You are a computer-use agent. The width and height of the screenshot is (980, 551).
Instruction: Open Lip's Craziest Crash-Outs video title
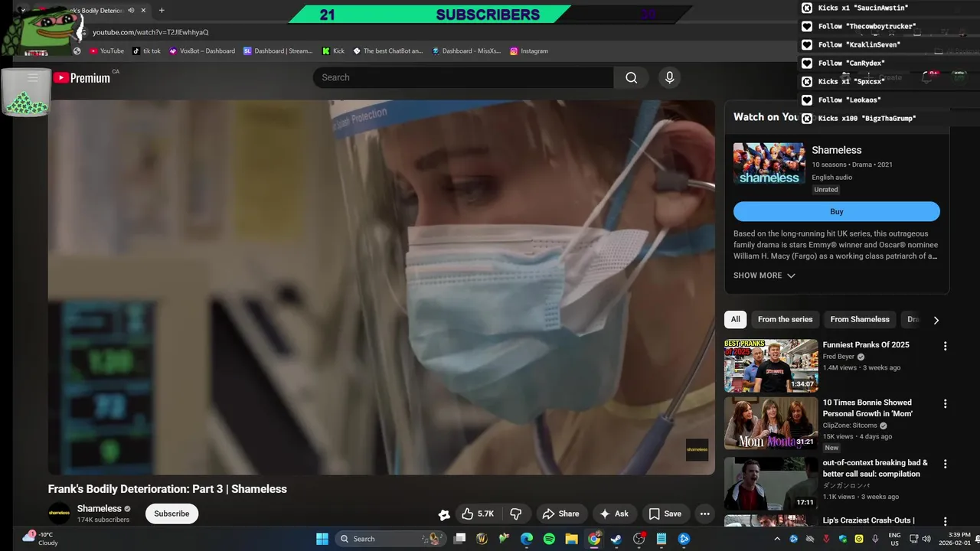868,520
